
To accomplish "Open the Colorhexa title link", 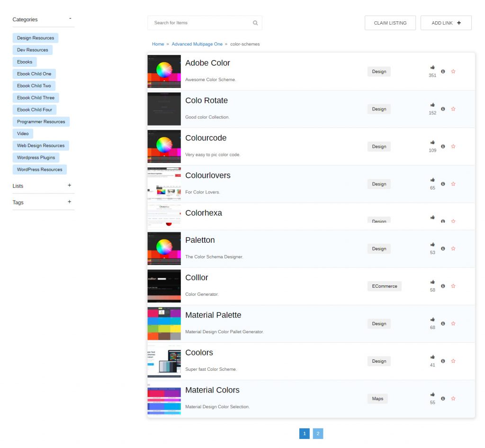I will point(204,213).
